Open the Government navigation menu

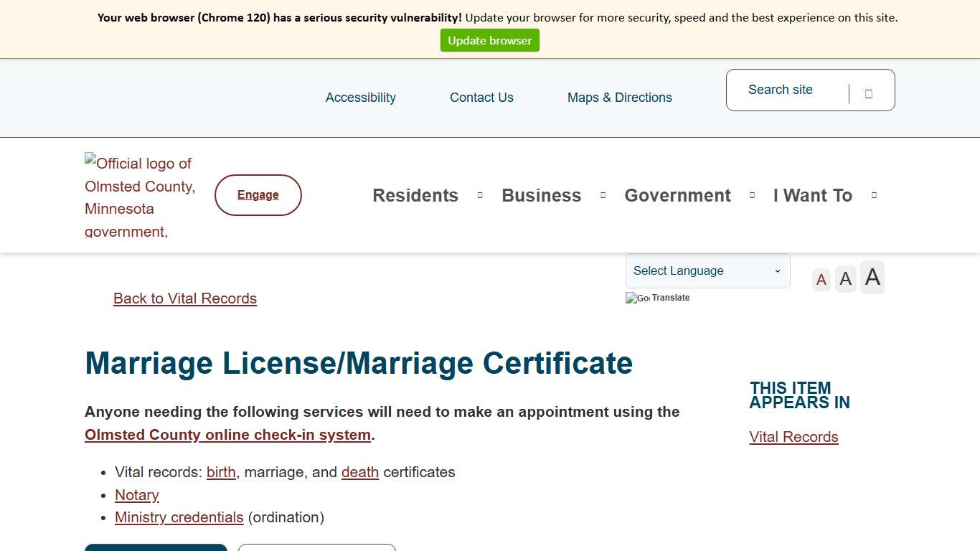pyautogui.click(x=677, y=194)
